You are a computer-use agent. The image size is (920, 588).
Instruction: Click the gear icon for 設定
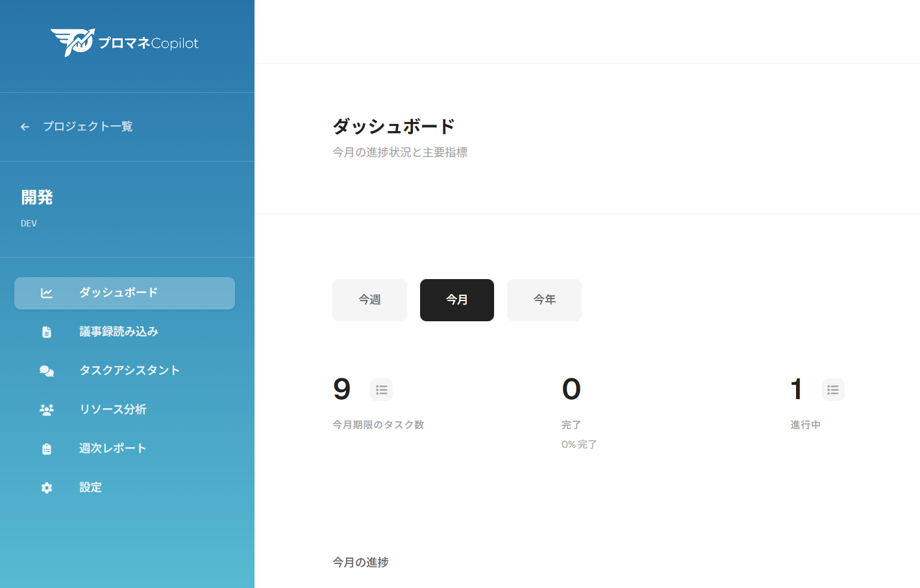(47, 488)
